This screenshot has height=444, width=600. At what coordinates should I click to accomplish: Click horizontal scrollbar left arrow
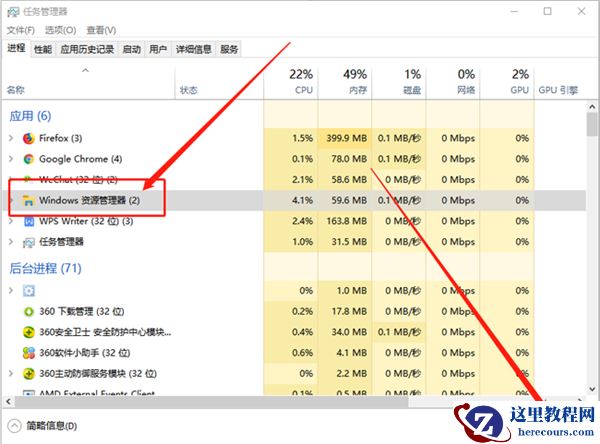[x=8, y=402]
